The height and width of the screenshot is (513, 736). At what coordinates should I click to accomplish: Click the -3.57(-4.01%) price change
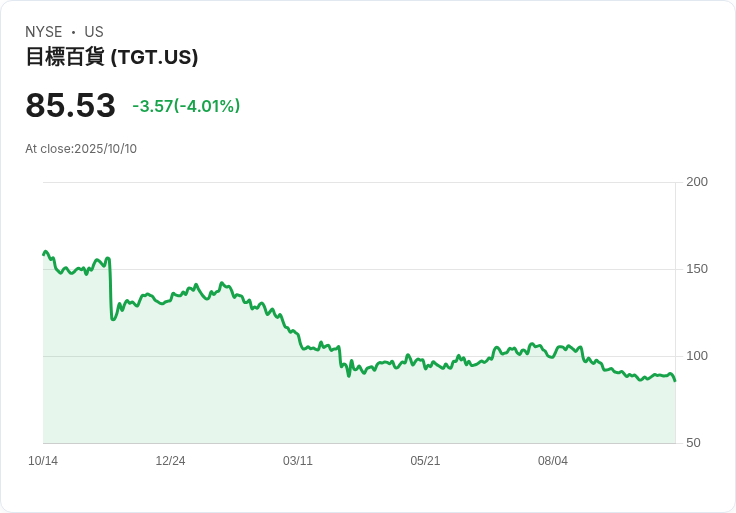[x=186, y=106]
